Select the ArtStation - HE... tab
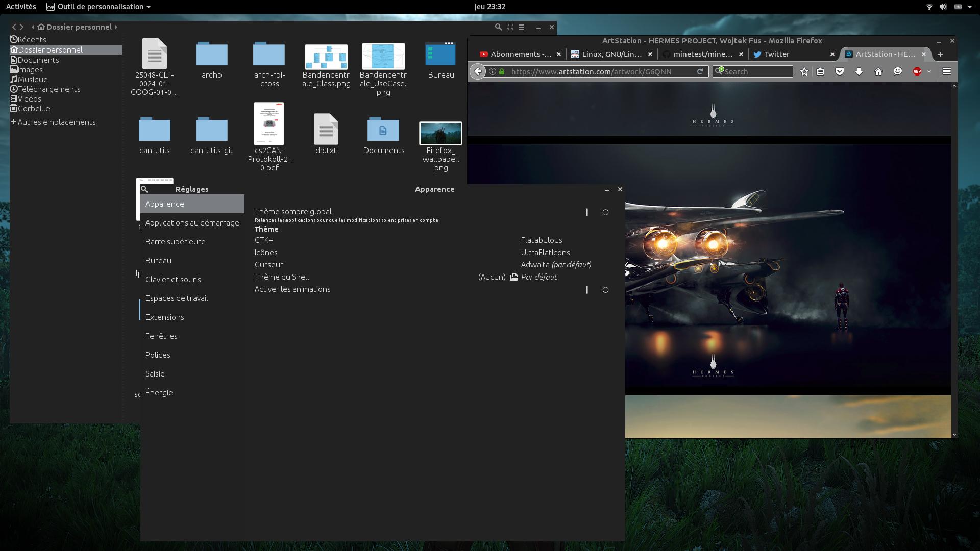The image size is (980, 551). pyautogui.click(x=886, y=54)
